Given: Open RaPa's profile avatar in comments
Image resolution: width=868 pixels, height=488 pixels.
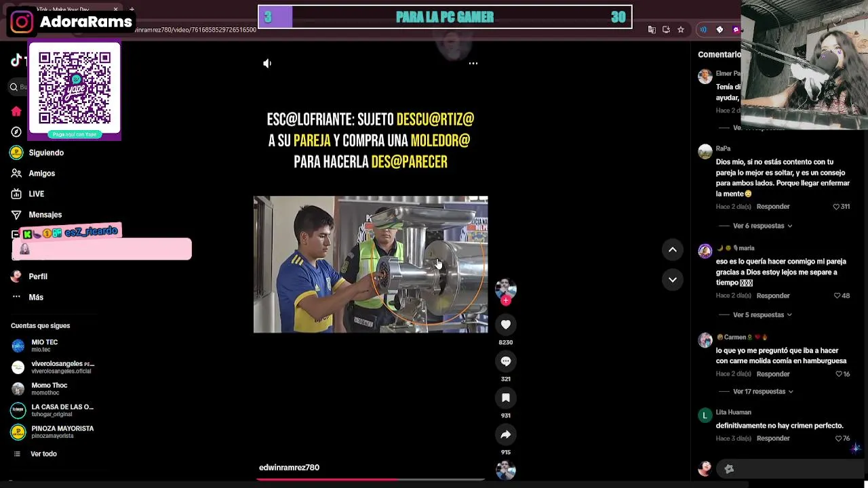Looking at the screenshot, I should 705,151.
